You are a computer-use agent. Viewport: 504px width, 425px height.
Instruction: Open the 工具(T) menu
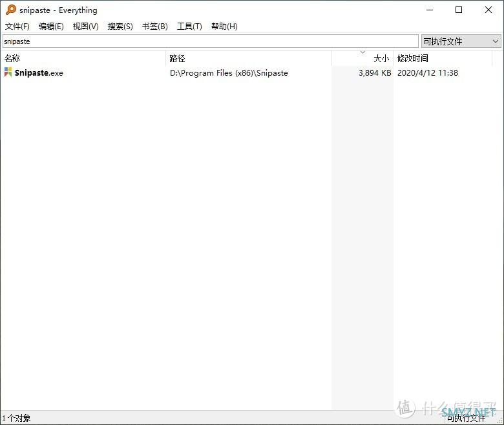tap(189, 27)
